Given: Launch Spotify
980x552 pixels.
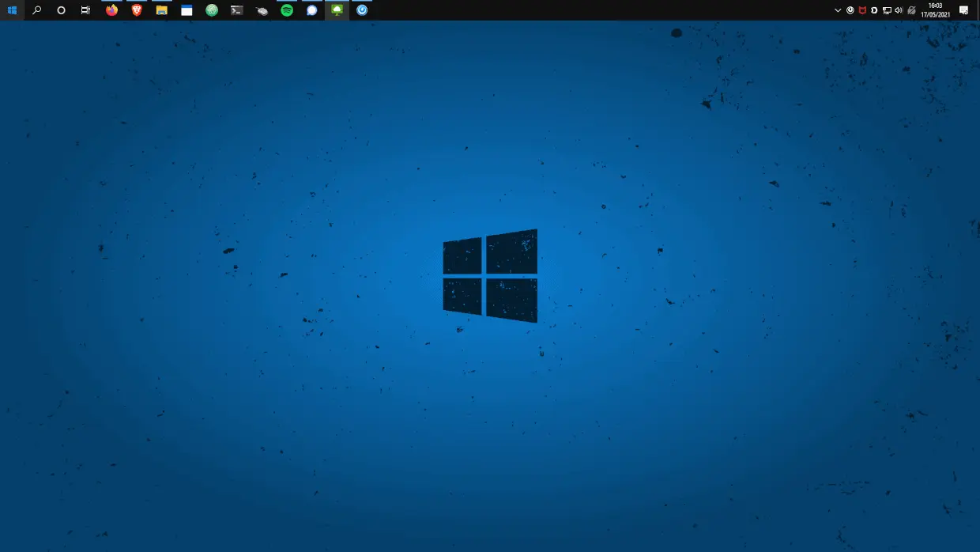Looking at the screenshot, I should click(x=288, y=10).
